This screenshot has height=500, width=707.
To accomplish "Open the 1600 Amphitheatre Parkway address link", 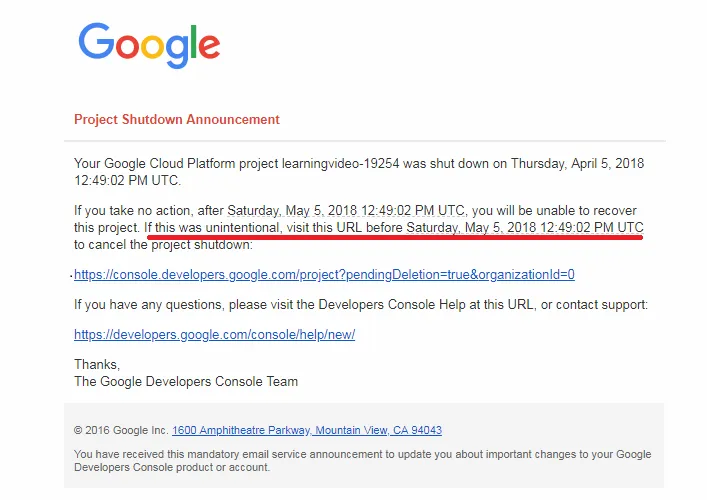I will [307, 430].
